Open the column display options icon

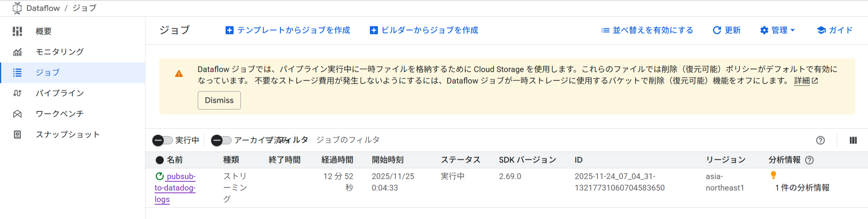[853, 140]
